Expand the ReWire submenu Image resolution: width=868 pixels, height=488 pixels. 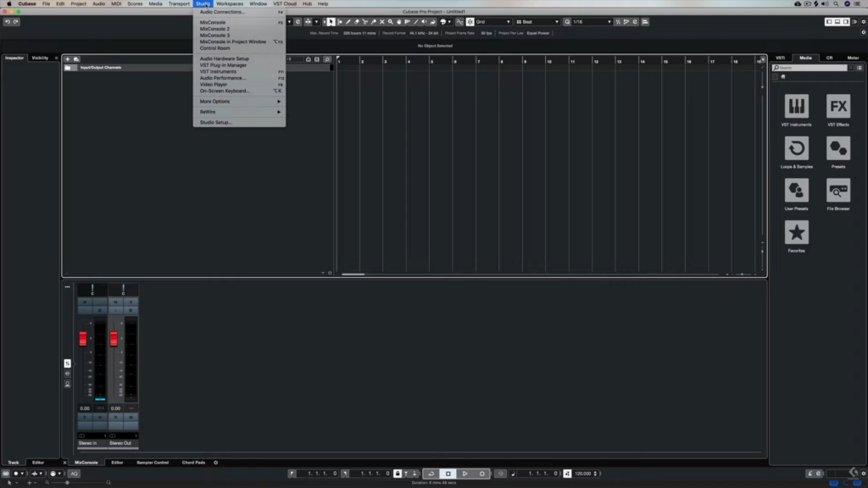coord(239,112)
